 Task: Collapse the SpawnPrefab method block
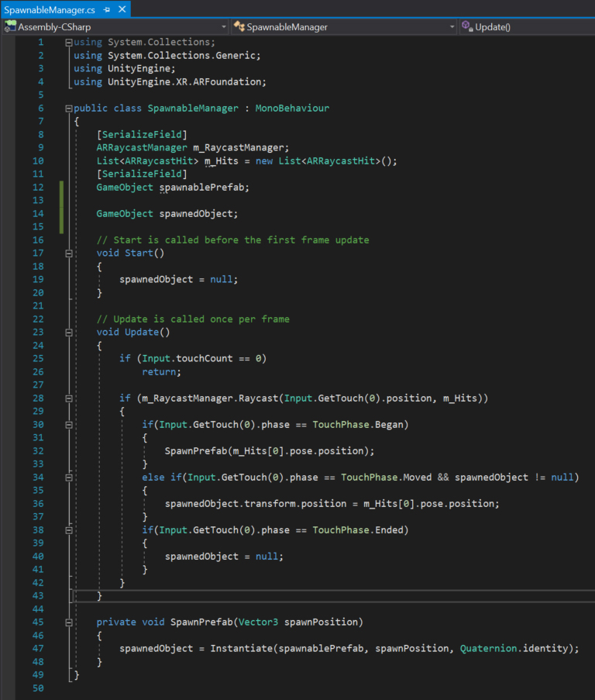69,622
